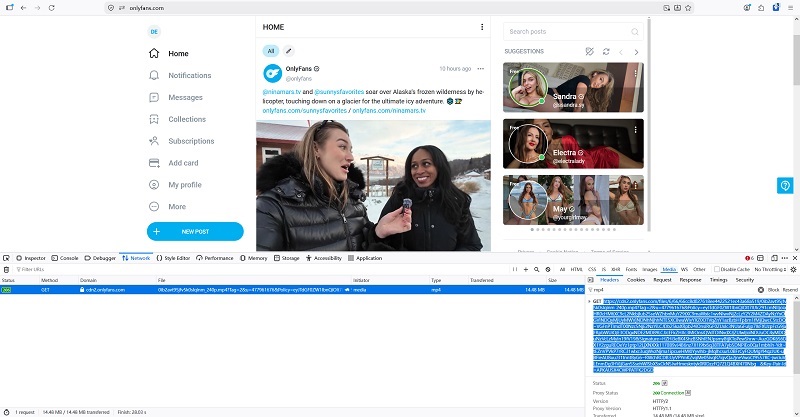
Task: Open Subscriptions page
Action: tap(181, 141)
